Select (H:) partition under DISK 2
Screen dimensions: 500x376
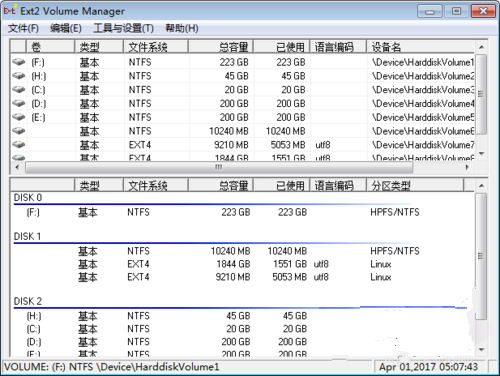34,316
